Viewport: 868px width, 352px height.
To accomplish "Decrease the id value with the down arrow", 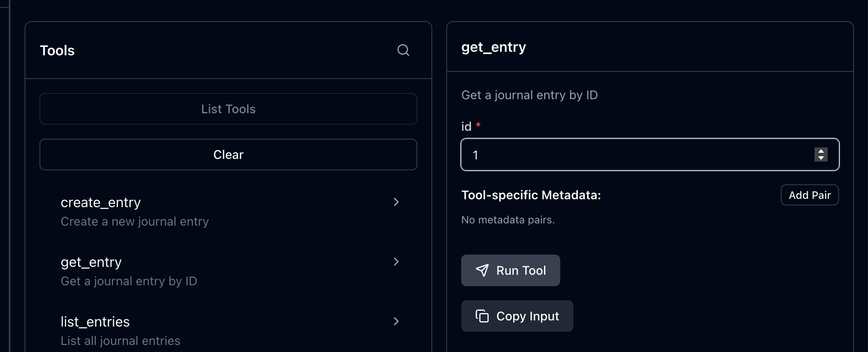I will click(x=821, y=158).
